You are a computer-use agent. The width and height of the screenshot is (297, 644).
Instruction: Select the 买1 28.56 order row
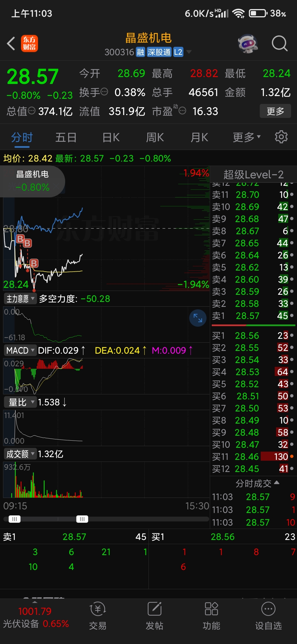pos(253,335)
